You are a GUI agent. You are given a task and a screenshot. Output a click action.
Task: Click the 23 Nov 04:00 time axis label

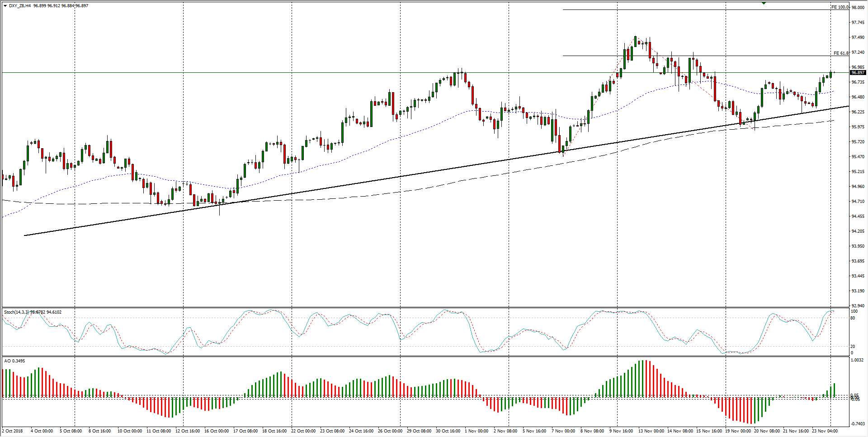click(825, 431)
